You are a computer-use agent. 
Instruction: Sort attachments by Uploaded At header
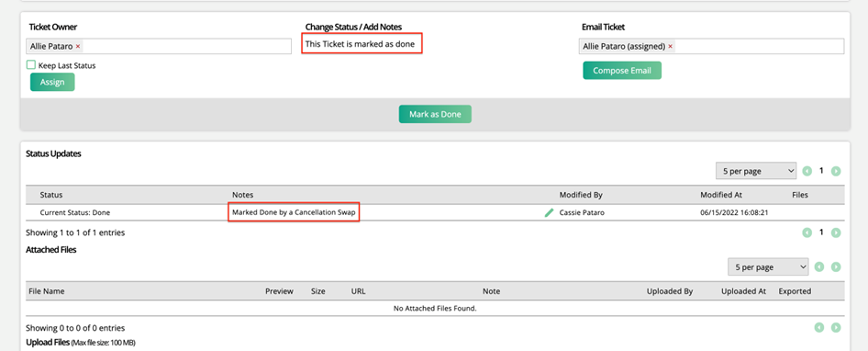coord(743,291)
